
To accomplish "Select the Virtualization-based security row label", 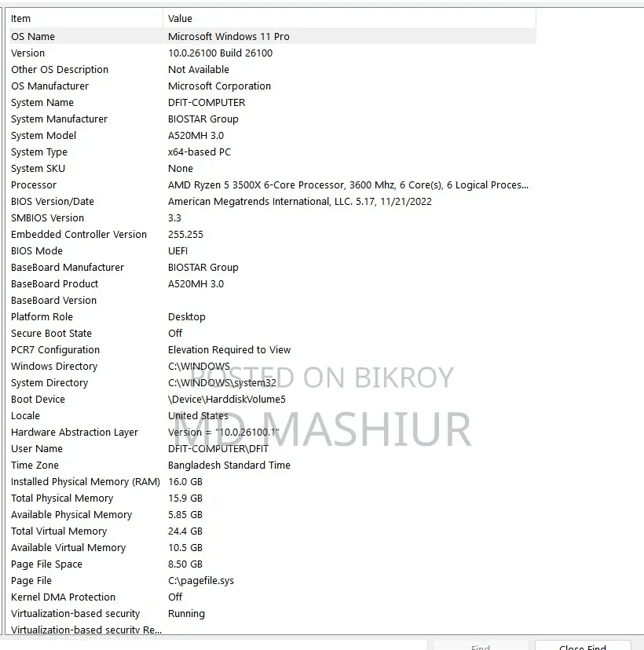I will (75, 614).
